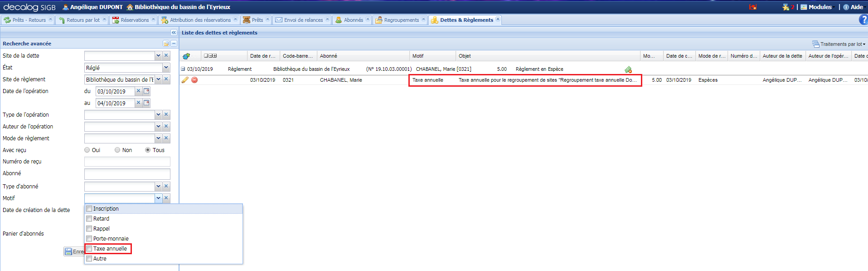Open calendar picker for the 'du' date
The height and width of the screenshot is (271, 868).
(x=146, y=91)
